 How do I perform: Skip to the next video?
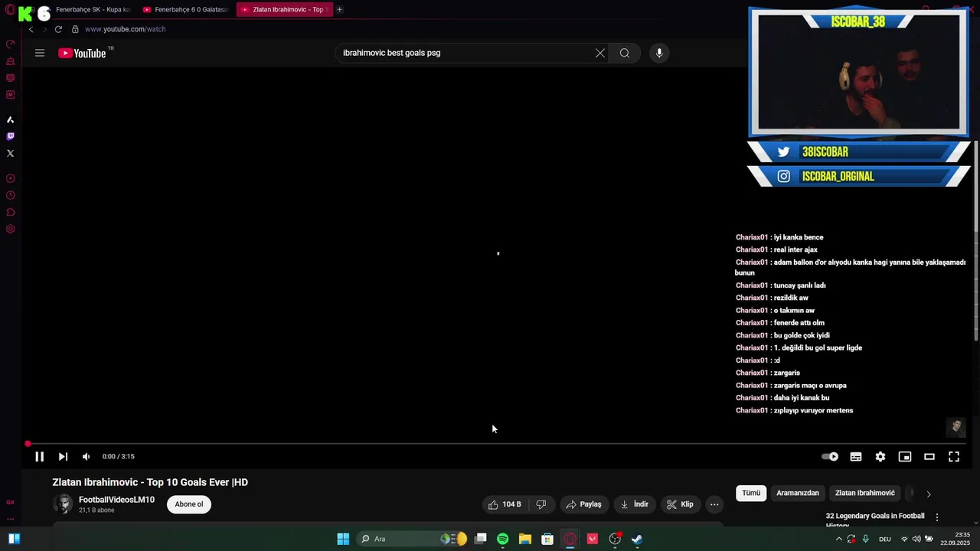pyautogui.click(x=63, y=457)
